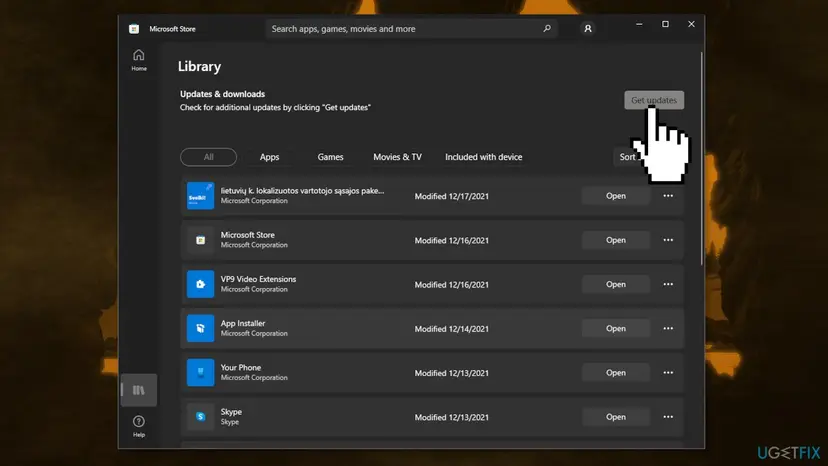828x466 pixels.
Task: Select the Movies & TV filter tab
Action: [x=398, y=157]
